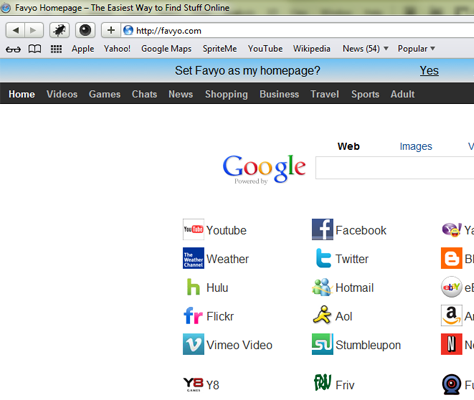Open the News navigation tab
The image size is (474, 400).
click(181, 94)
